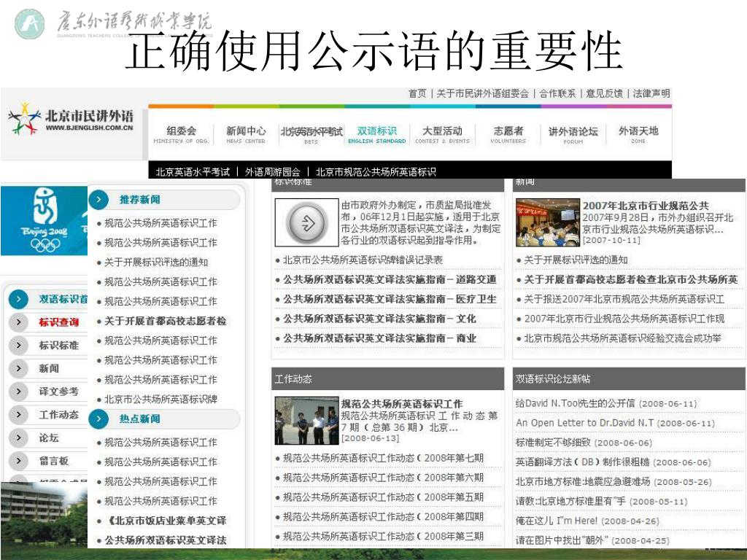Open 北京市规范公共场所英语标识经验交流会成功举 link
Image resolution: width=747 pixels, height=560 pixels.
coord(623,338)
